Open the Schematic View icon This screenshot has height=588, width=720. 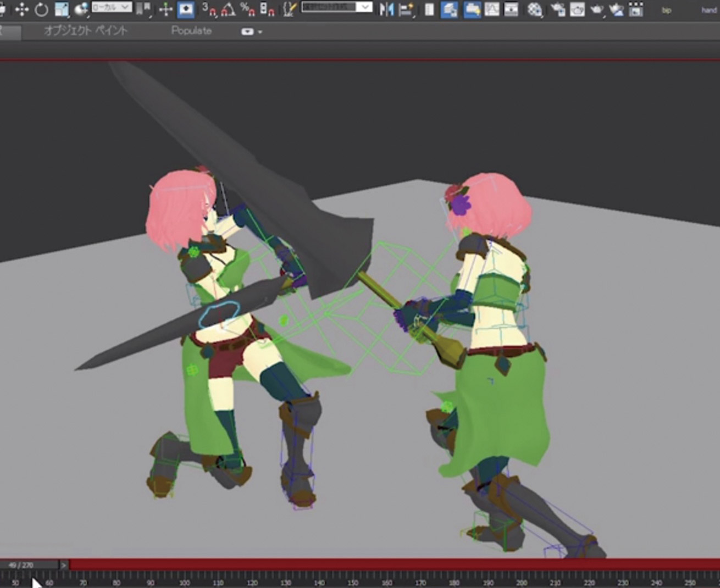tap(511, 9)
